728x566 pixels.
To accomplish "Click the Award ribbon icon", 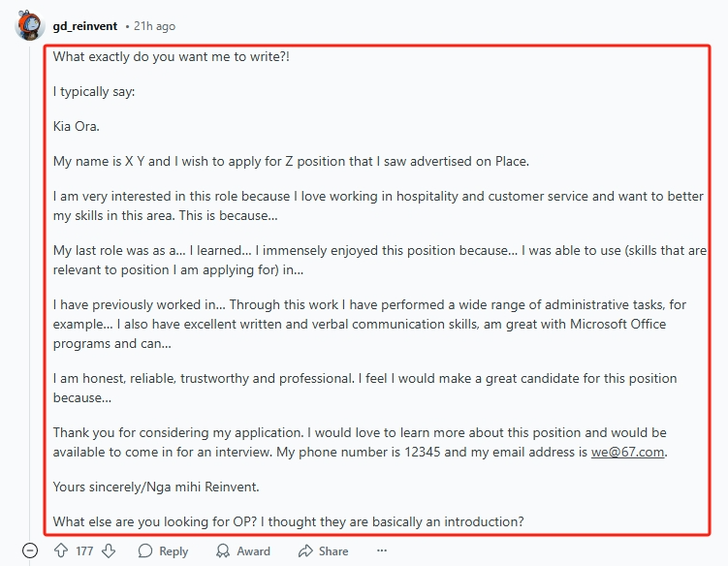I will [223, 550].
